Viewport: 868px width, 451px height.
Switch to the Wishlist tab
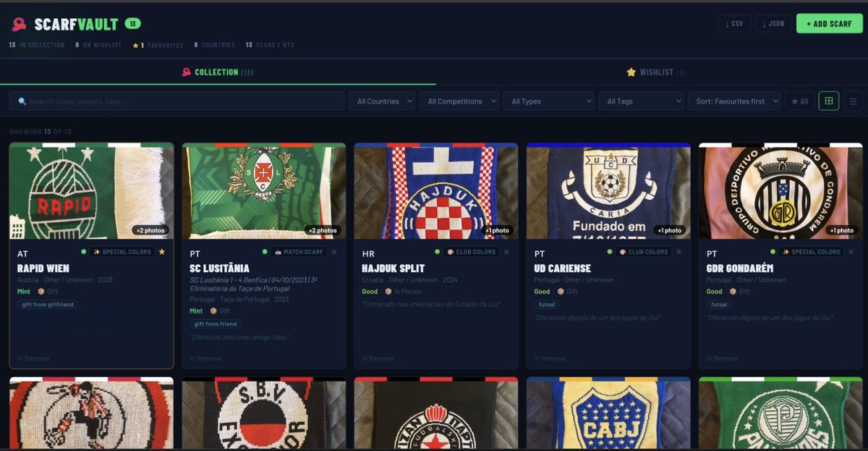pyautogui.click(x=656, y=72)
